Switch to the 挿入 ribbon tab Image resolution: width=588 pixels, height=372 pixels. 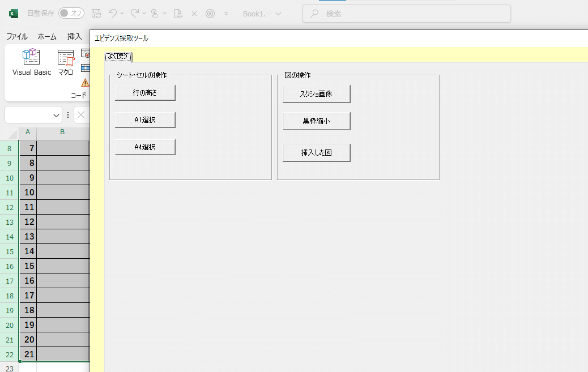pyautogui.click(x=74, y=36)
